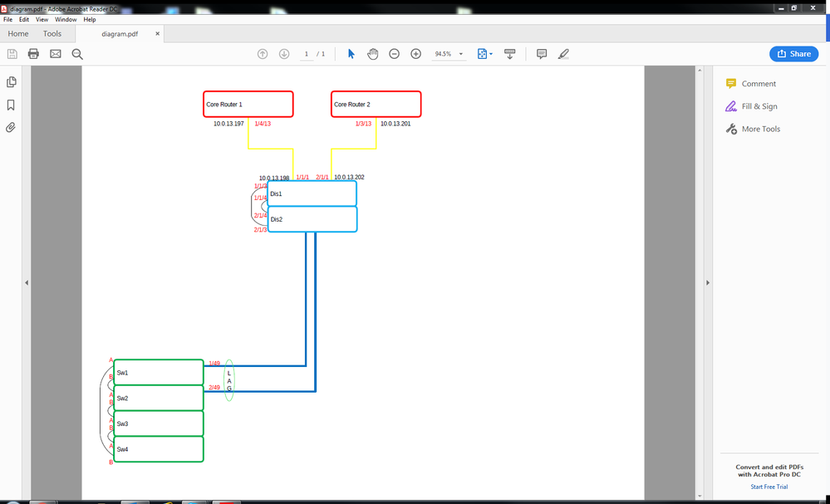Switch to the Tools tab

tap(52, 34)
